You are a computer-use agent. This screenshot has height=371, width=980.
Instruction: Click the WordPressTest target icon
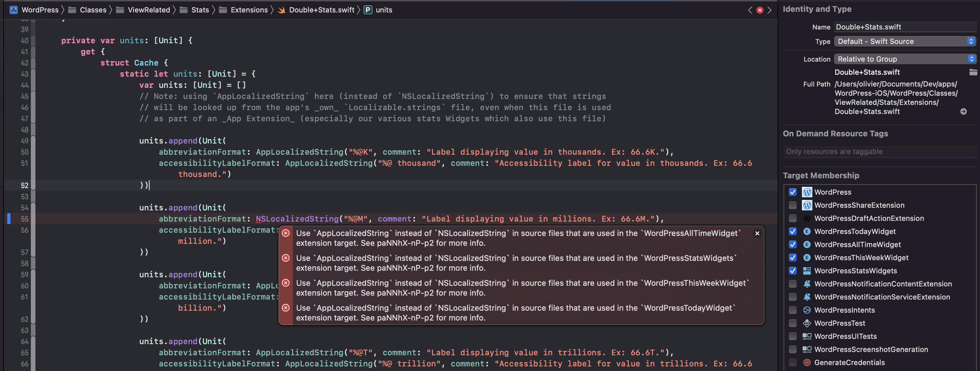point(806,323)
